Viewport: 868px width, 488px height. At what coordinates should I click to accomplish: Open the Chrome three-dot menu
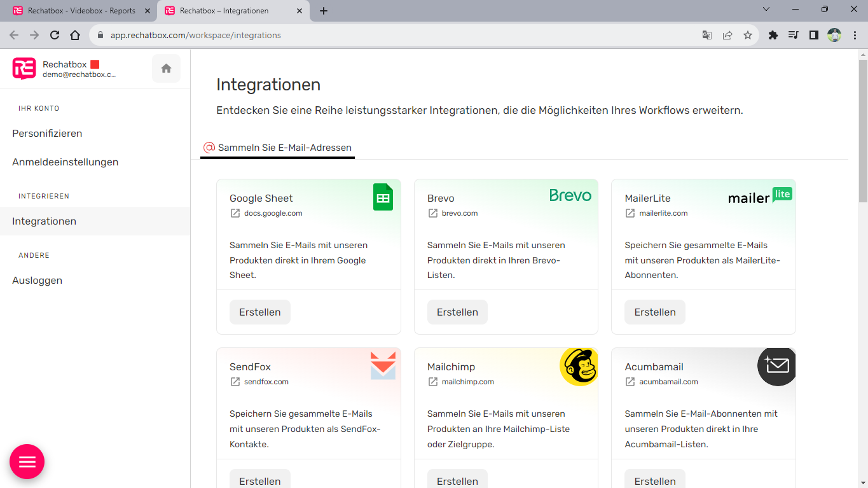click(853, 35)
